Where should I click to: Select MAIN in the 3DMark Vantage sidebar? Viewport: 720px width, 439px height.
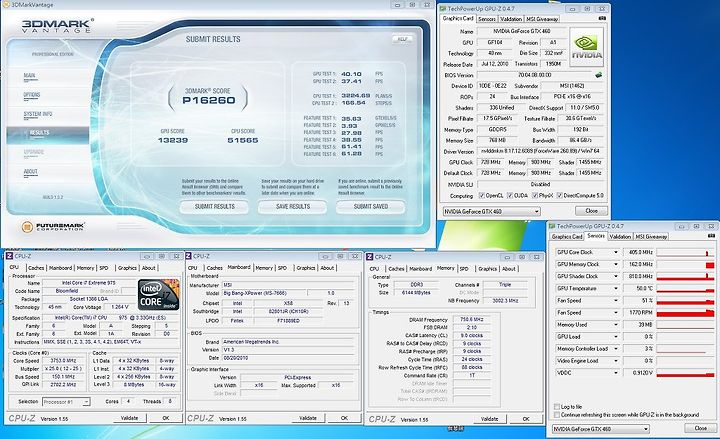29,75
